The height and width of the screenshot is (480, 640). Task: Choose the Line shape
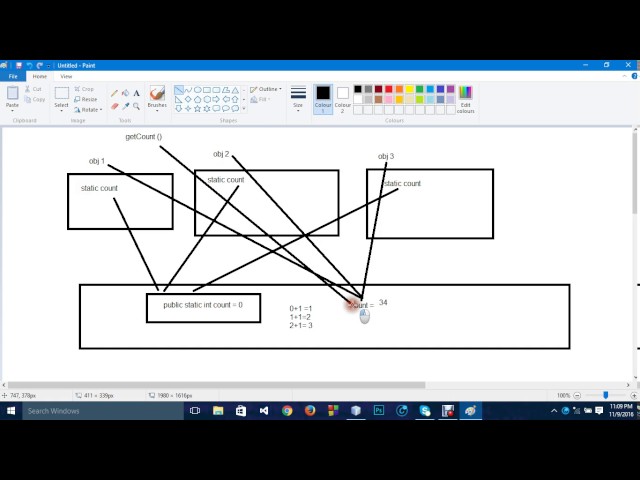tap(178, 90)
